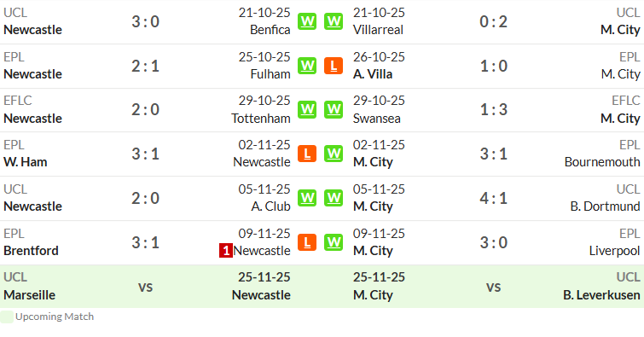Click the red card 1 icon beside Newcastle
The width and height of the screenshot is (644, 337).
point(226,251)
